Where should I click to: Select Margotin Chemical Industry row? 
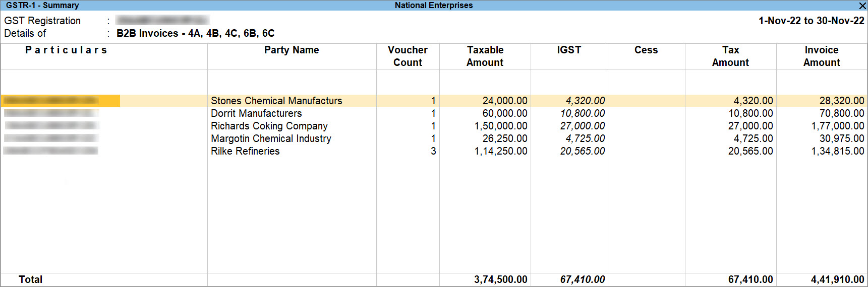click(x=434, y=138)
